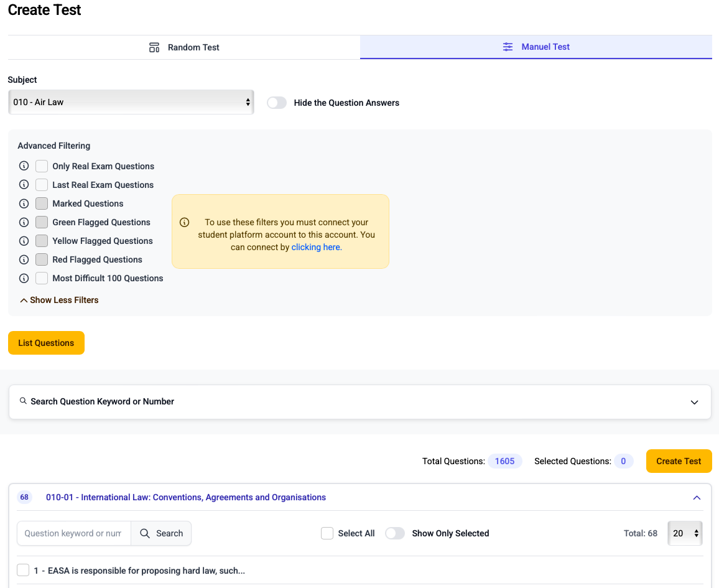Click Search button in 010-01 section
The height and width of the screenshot is (588, 719).
pos(162,533)
